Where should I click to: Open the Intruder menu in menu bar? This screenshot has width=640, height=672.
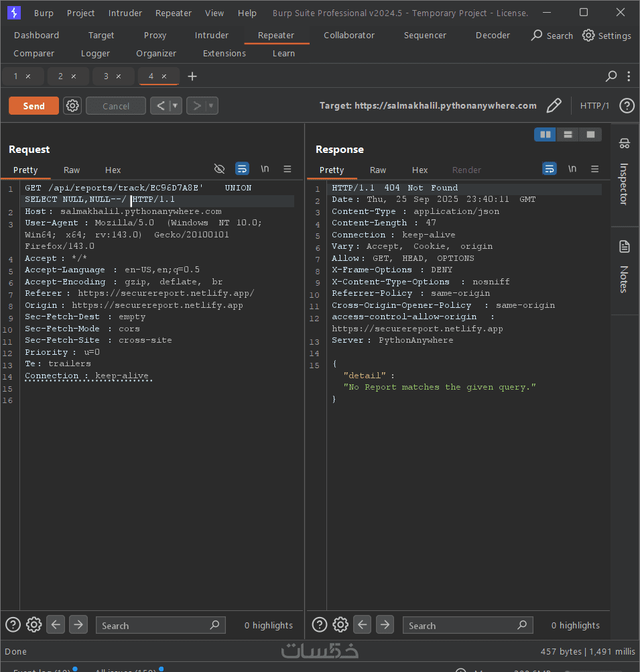pos(125,13)
